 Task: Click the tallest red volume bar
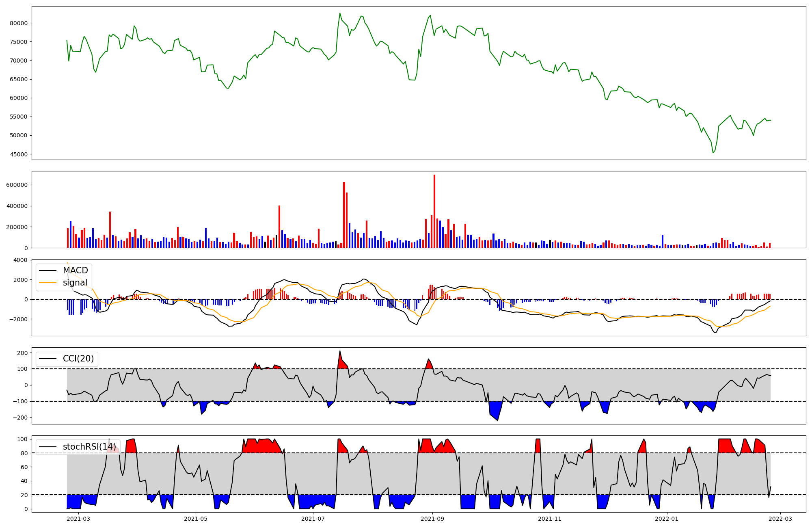pyautogui.click(x=434, y=211)
